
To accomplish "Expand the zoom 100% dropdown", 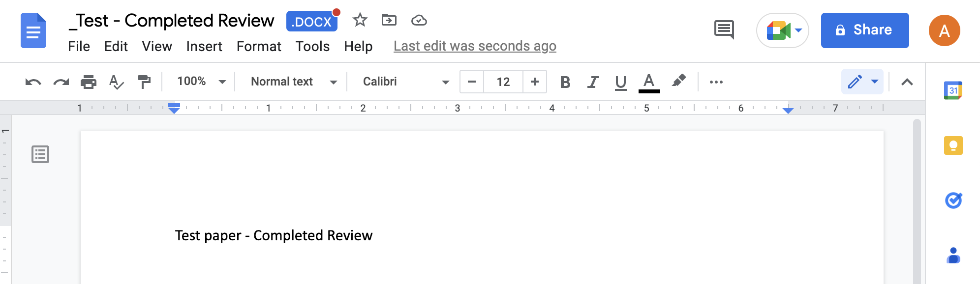I will point(202,82).
